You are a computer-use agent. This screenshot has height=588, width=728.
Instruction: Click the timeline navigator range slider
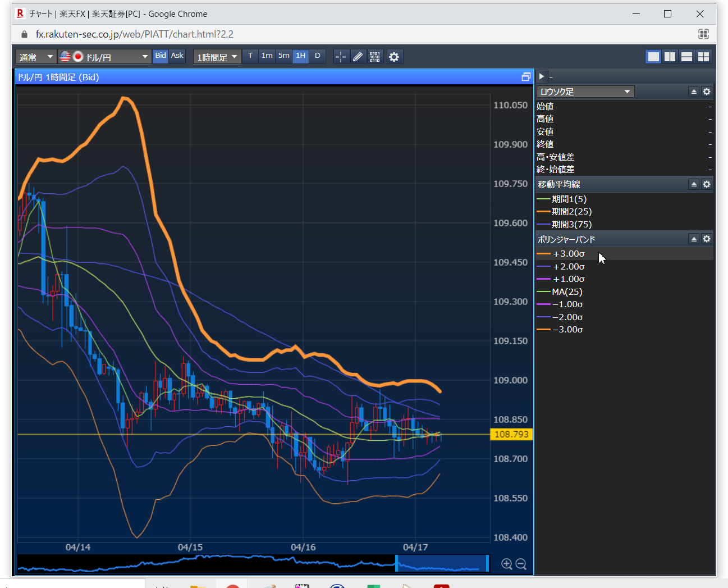coord(442,563)
